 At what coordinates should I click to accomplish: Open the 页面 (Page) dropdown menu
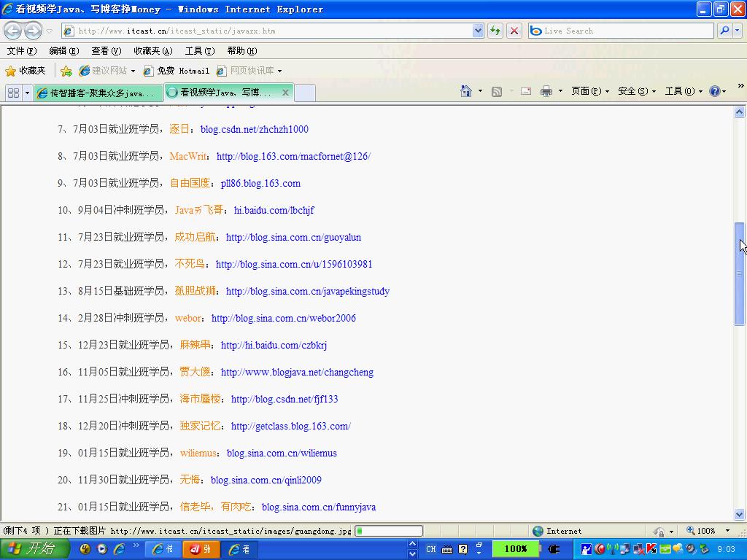(x=590, y=91)
